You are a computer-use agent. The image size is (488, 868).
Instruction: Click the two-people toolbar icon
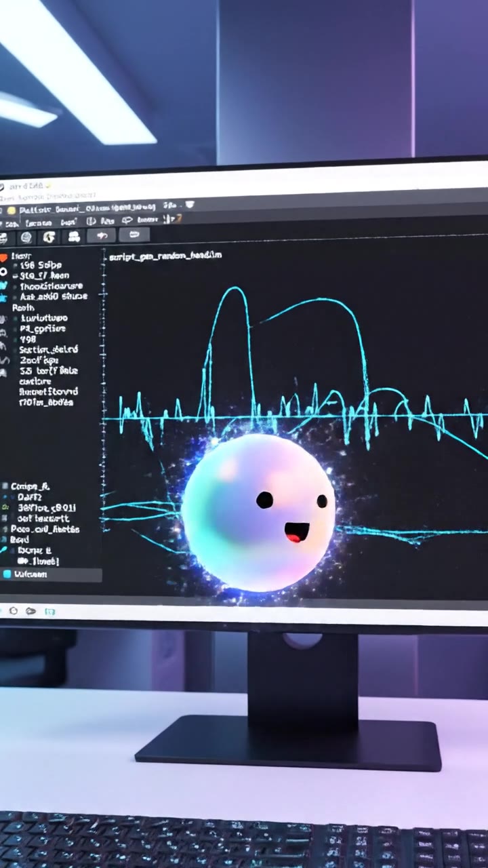[74, 236]
